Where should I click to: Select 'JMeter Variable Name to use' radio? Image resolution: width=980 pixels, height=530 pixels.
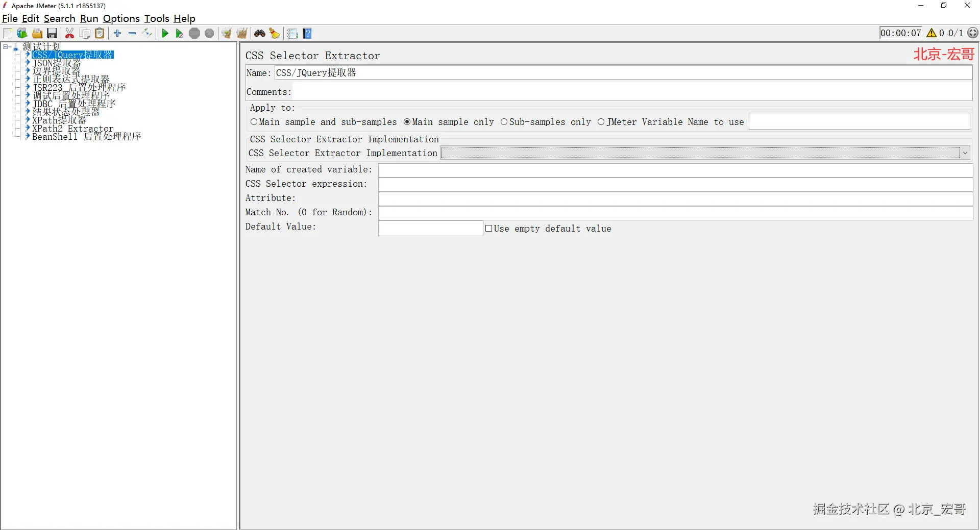click(601, 122)
